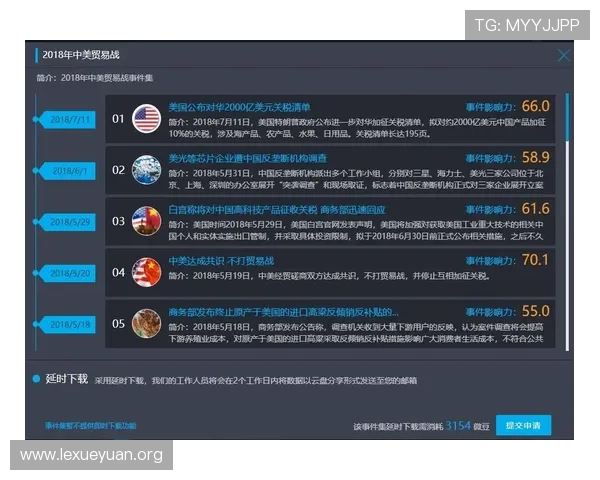600x480 pixels.
Task: Click the summary text beginning 2018年5月31日
Action: (356, 179)
